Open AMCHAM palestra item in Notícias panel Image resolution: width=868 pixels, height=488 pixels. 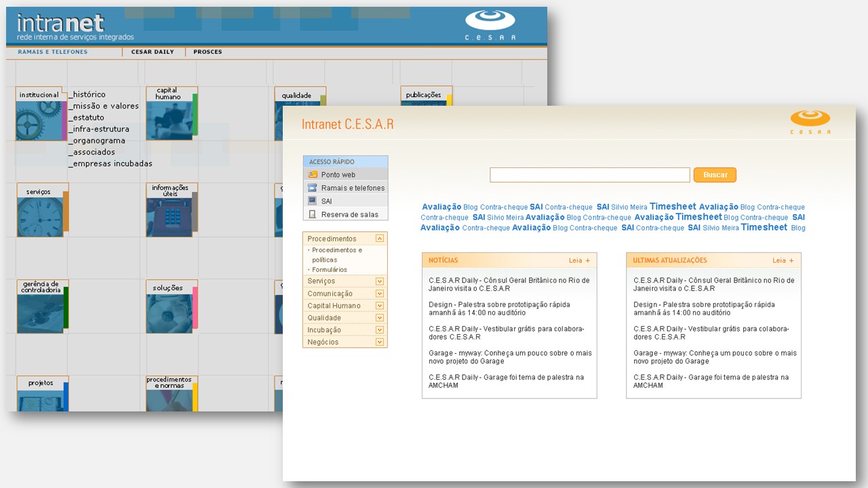coord(506,381)
